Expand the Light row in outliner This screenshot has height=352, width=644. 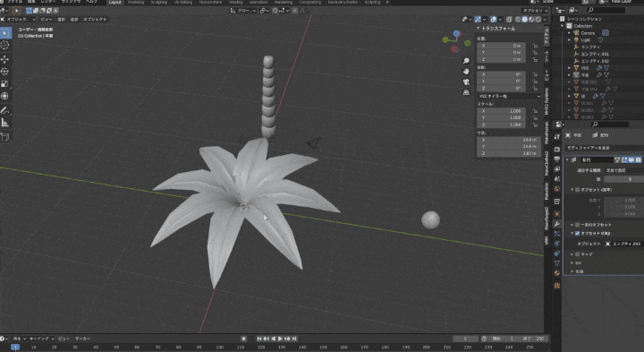coord(569,40)
